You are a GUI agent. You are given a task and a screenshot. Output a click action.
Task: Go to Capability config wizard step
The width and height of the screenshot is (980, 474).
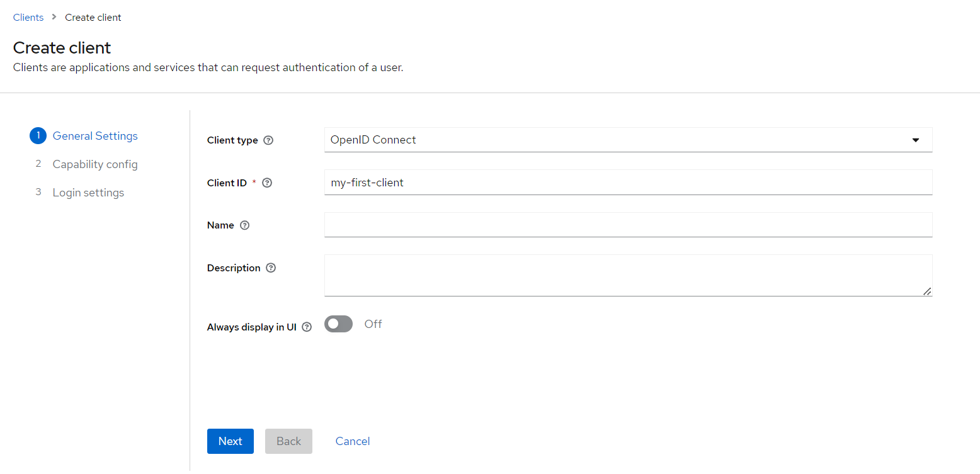tap(95, 164)
